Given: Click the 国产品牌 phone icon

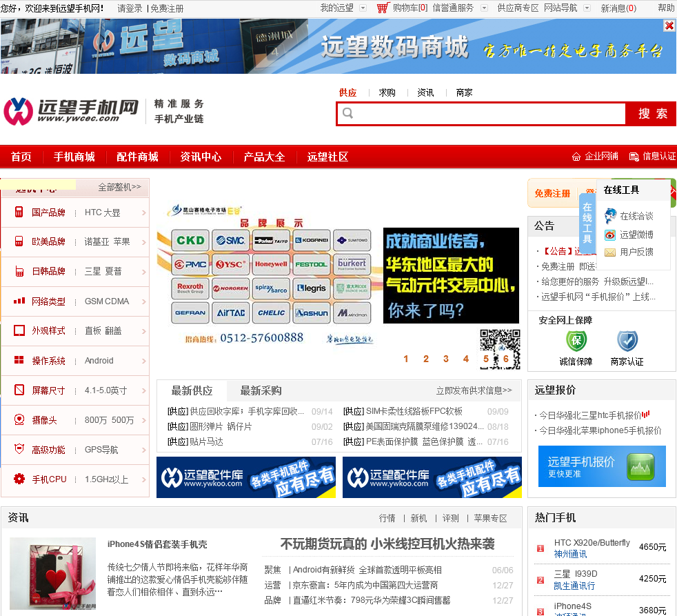Looking at the screenshot, I should coord(19,212).
